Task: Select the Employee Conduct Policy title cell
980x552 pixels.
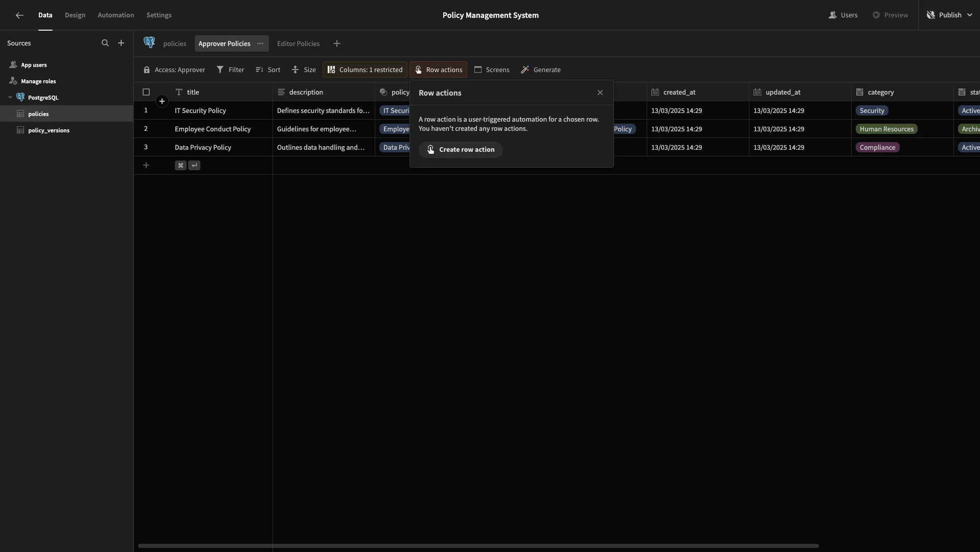Action: coord(221,129)
